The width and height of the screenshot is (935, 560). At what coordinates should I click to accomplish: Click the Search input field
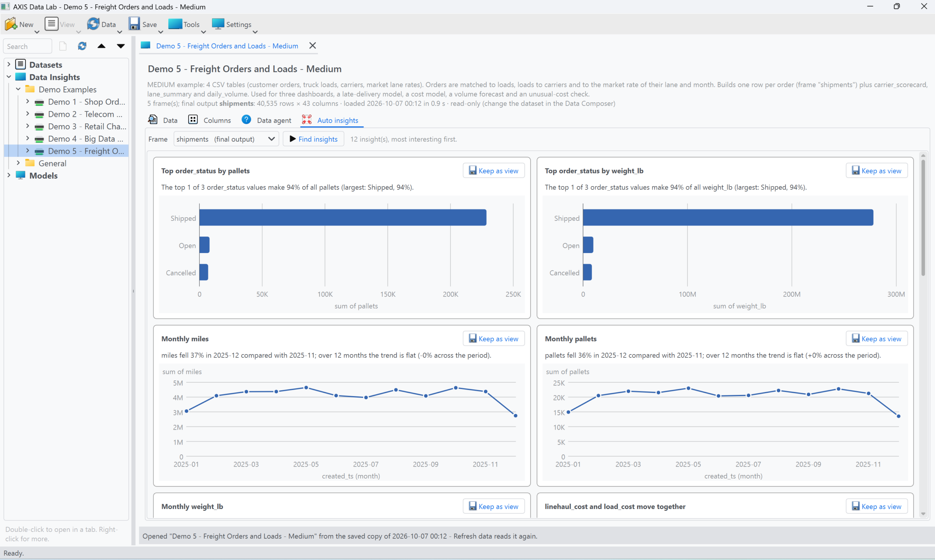(27, 46)
